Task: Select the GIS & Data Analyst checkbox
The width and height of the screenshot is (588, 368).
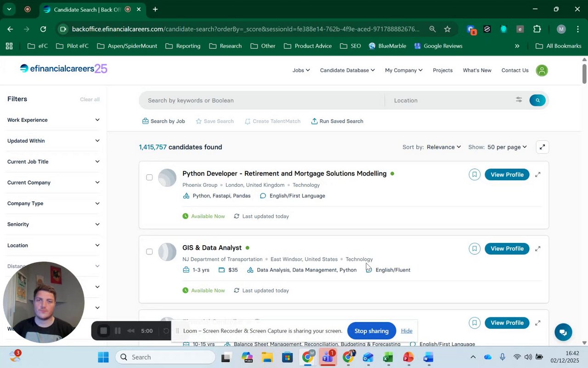Action: [x=149, y=252]
